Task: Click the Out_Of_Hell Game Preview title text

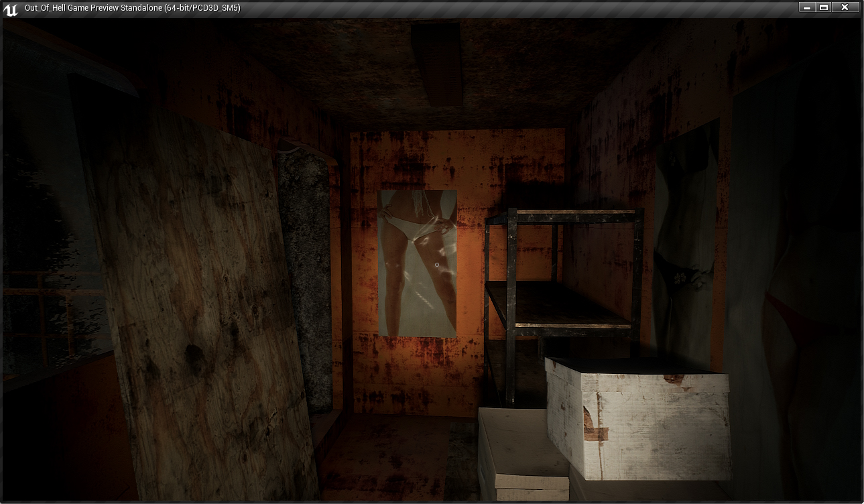Action: (x=132, y=8)
